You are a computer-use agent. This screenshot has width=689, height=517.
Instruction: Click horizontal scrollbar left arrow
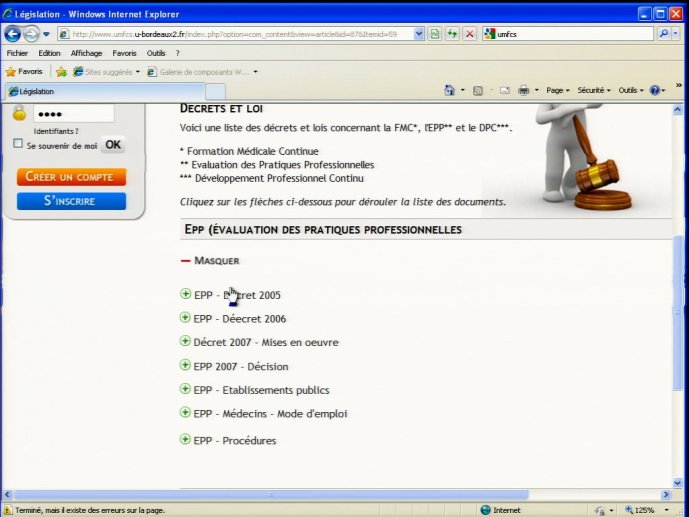tap(7, 495)
